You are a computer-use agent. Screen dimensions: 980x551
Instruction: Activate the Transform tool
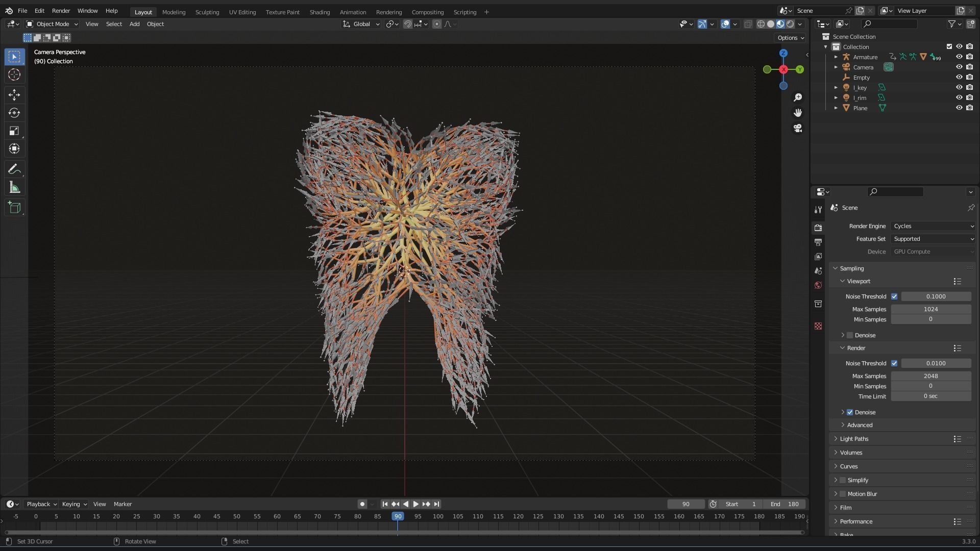[x=14, y=149]
